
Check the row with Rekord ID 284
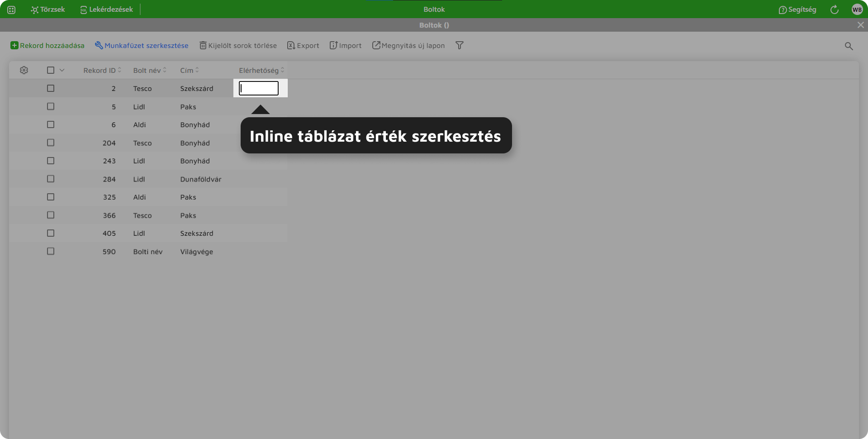51,179
